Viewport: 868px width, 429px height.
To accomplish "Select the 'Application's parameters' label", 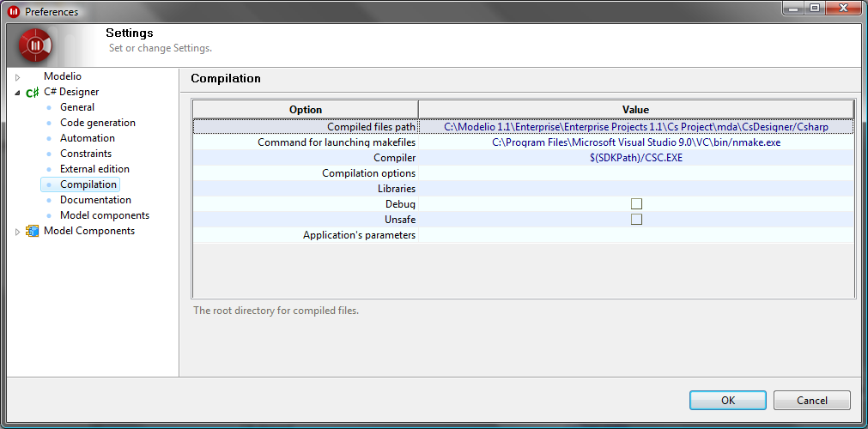I will [359, 235].
